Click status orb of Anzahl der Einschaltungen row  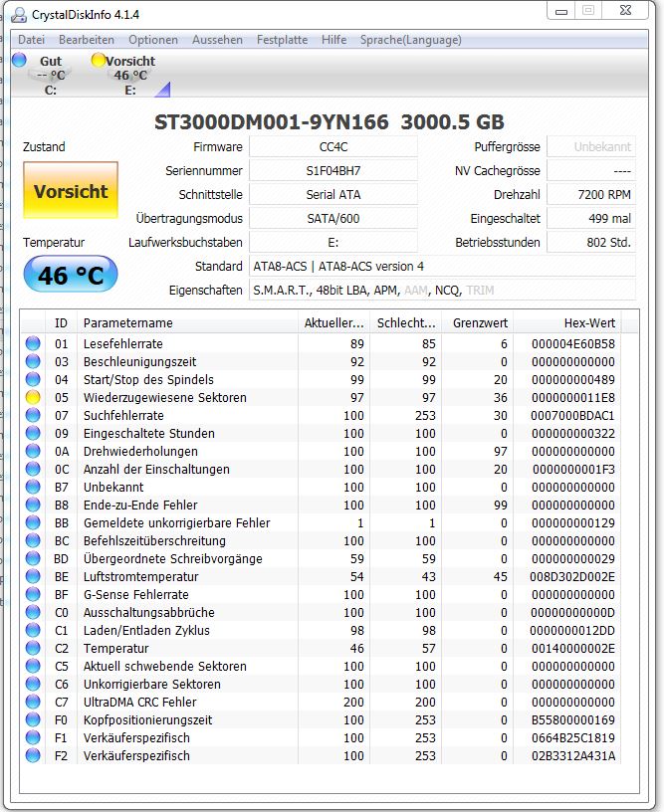33,469
